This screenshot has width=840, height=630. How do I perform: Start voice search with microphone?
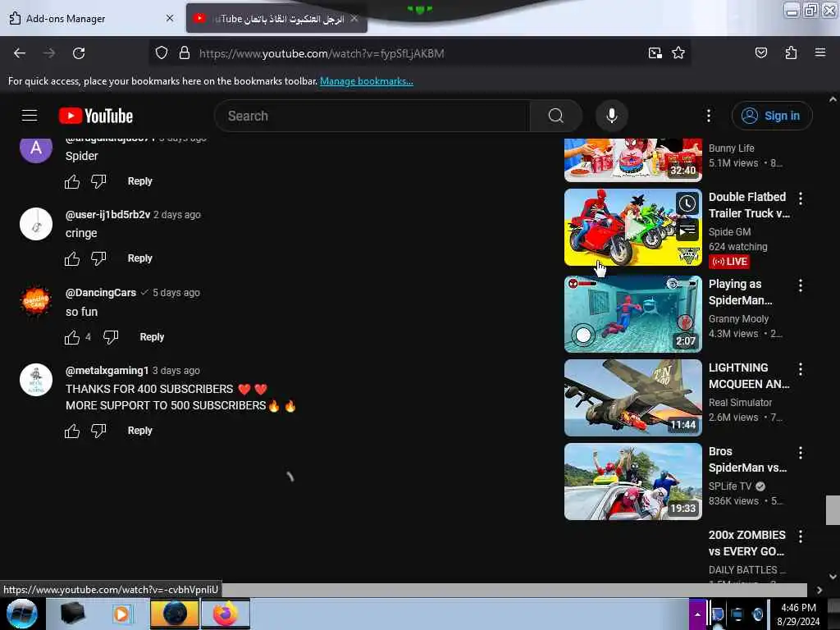(x=611, y=116)
